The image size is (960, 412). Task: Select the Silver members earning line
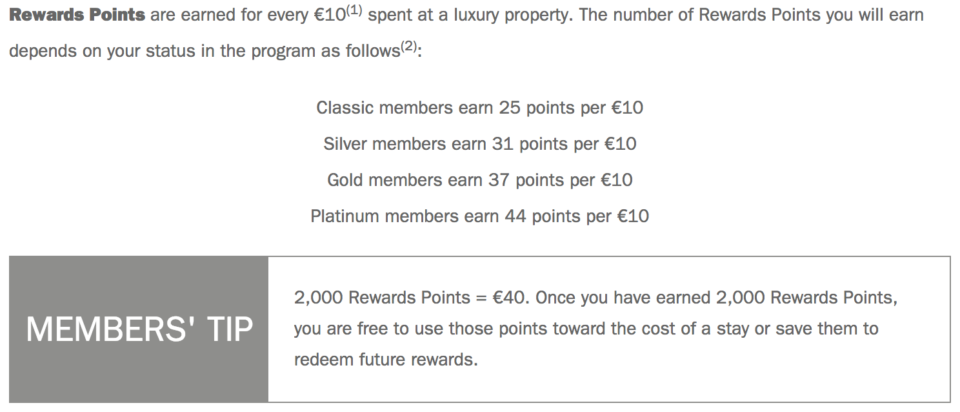click(x=479, y=144)
